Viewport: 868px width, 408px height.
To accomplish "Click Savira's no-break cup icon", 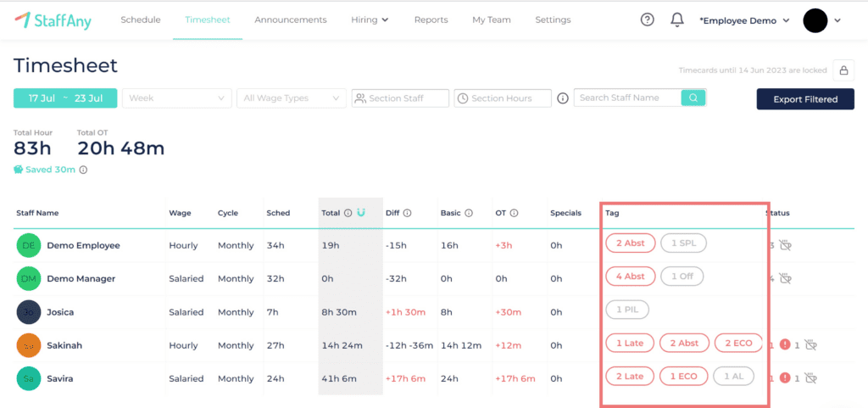I will pos(811,378).
